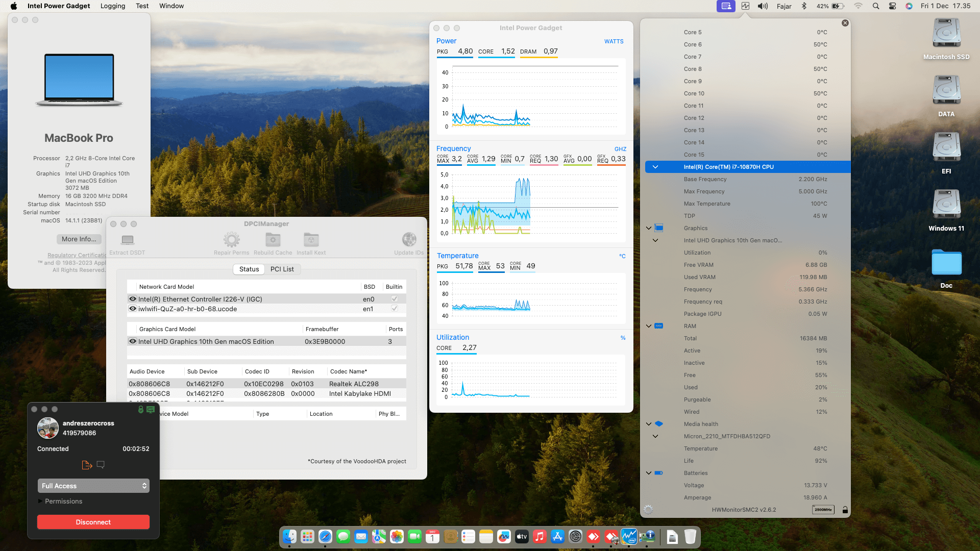Screen dimensions: 980x551
Task: Click the Install Kext icon
Action: 311,240
